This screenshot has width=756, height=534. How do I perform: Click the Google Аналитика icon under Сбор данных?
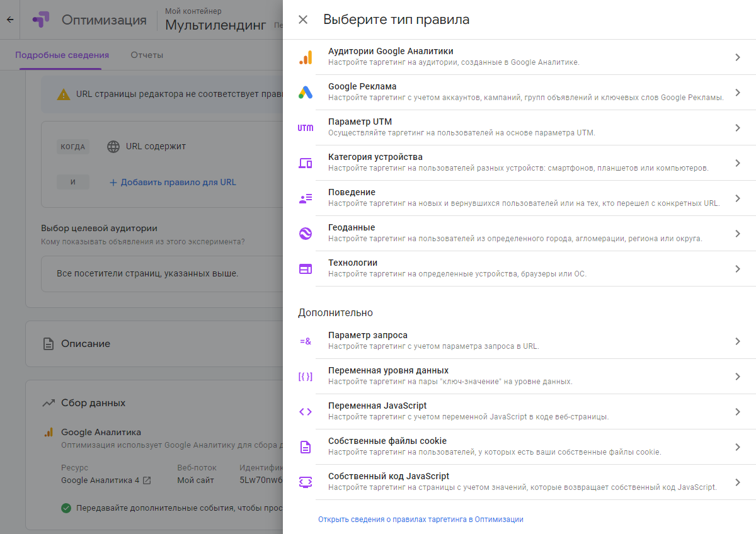48,433
